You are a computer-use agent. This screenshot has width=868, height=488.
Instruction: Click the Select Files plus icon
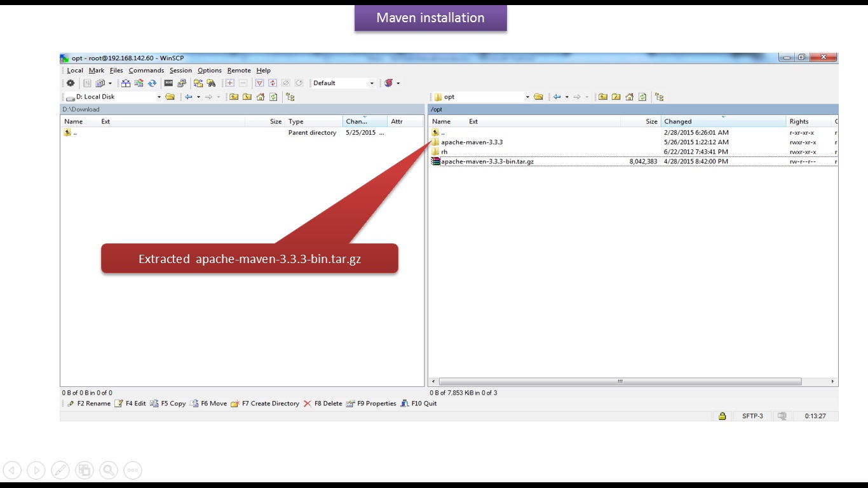point(229,83)
